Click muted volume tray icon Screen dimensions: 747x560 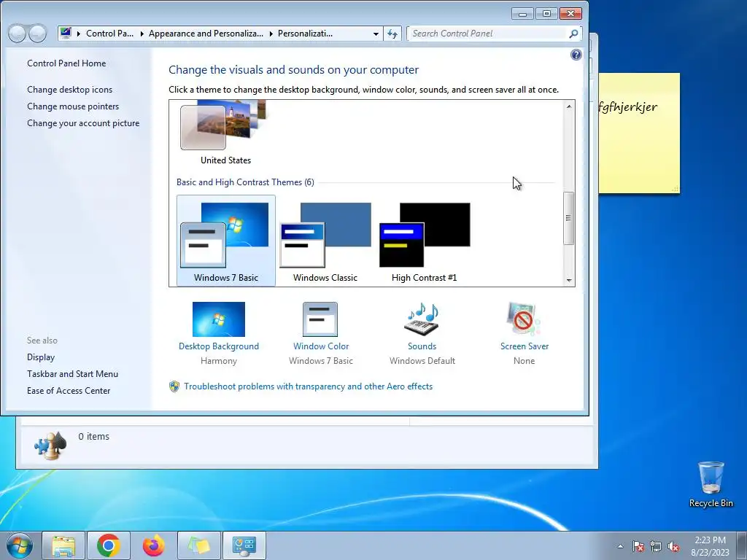673,546
